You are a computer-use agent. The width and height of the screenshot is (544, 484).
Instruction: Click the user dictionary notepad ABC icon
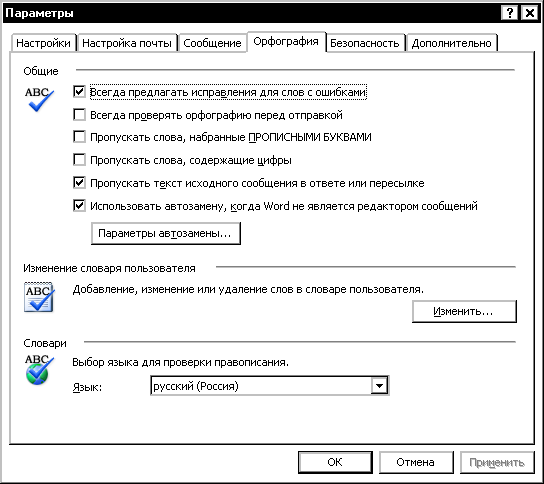coord(39,297)
